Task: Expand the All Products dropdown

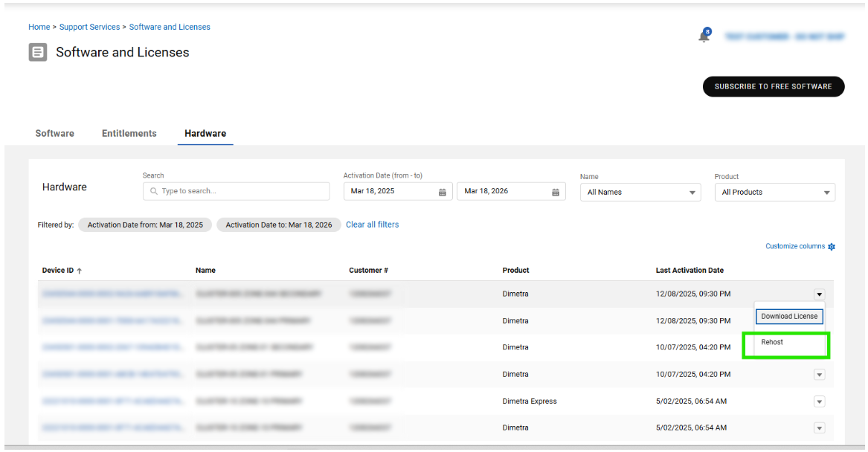Action: (x=774, y=192)
